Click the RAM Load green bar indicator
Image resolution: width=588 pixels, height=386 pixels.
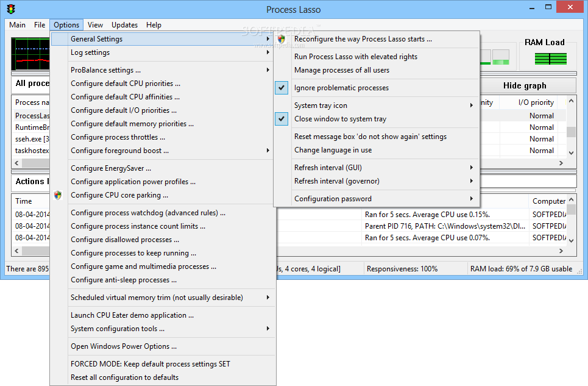tap(550, 59)
